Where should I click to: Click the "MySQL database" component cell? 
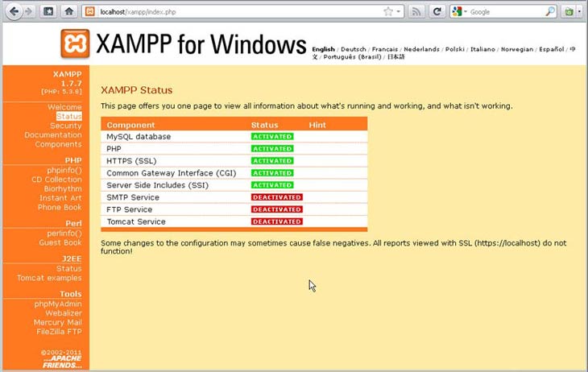(139, 137)
